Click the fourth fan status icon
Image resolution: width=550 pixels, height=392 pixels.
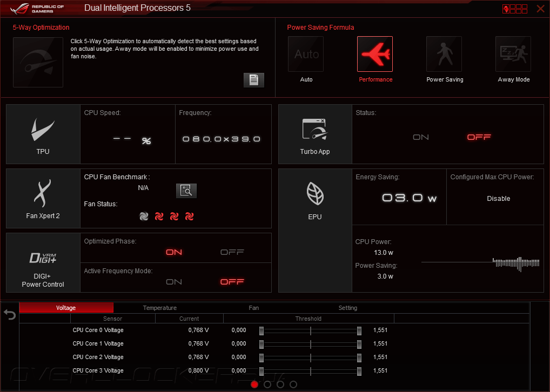(x=190, y=217)
